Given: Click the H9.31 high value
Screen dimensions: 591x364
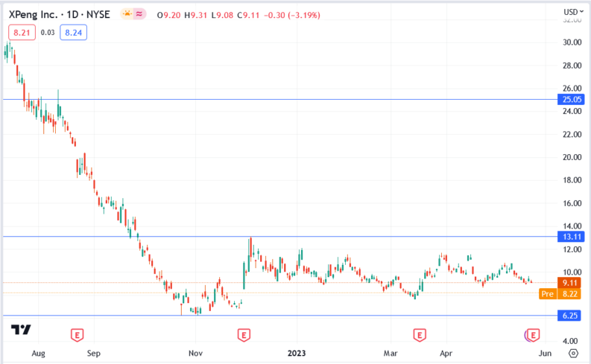Looking at the screenshot, I should (x=195, y=16).
